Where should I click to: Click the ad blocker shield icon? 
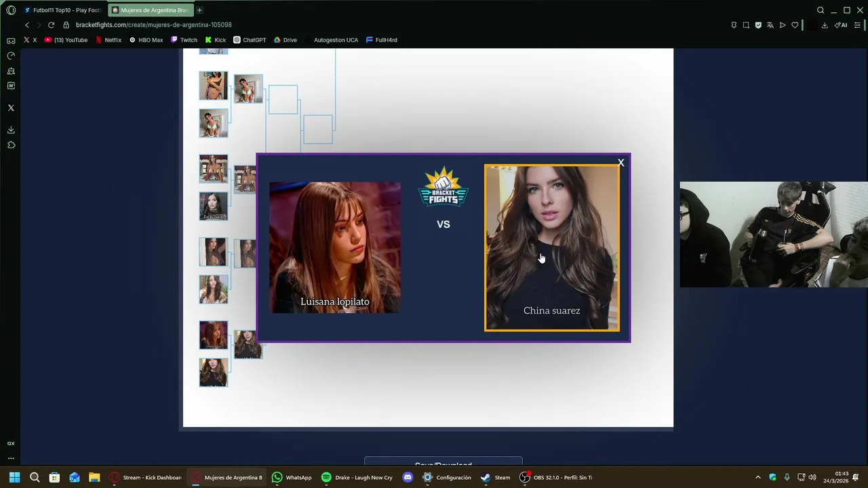click(758, 25)
